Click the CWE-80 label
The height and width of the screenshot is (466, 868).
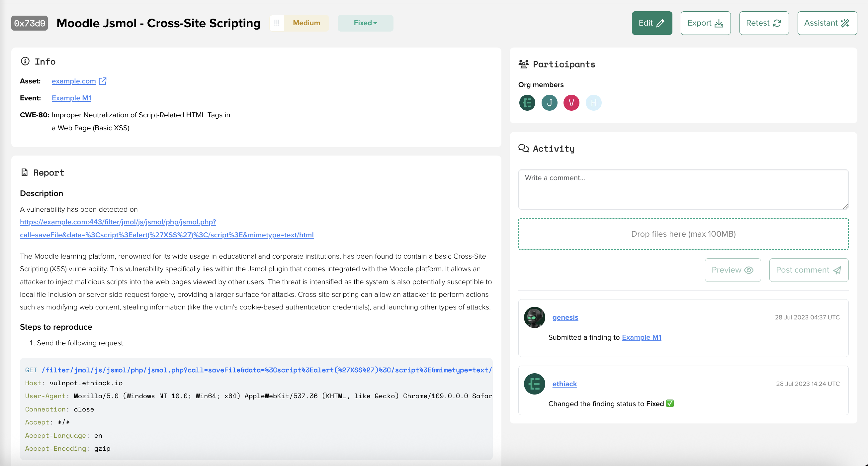(35, 115)
